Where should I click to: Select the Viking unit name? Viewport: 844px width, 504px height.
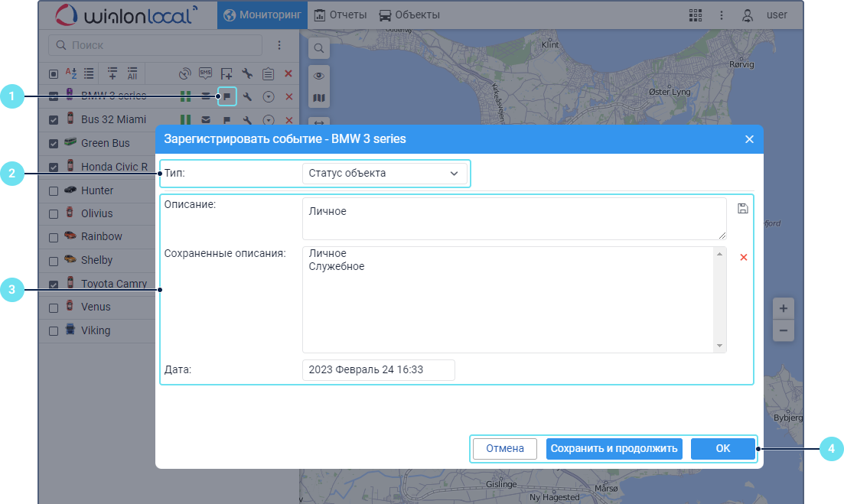click(x=96, y=331)
